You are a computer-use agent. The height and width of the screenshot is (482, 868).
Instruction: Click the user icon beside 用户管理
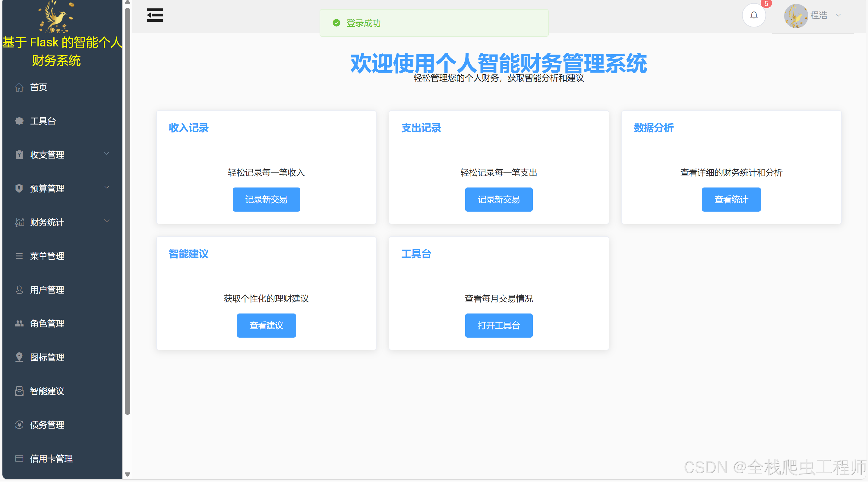point(19,290)
